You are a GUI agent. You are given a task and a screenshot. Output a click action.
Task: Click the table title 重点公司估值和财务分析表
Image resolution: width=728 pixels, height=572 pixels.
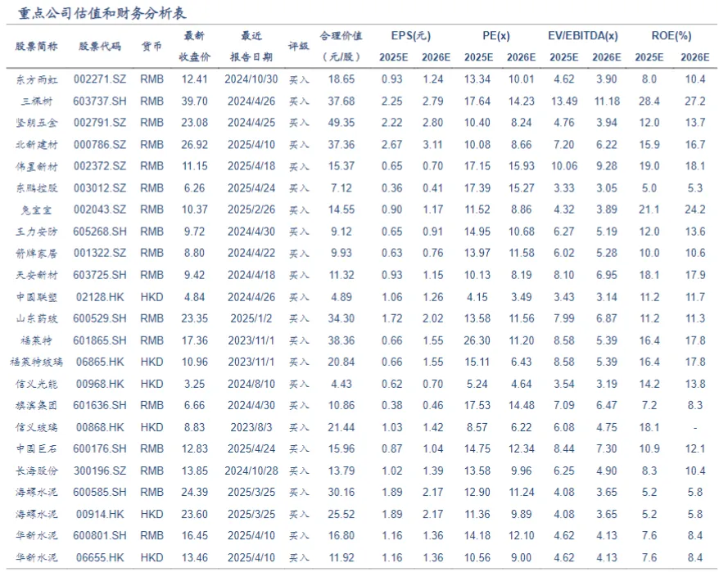point(102,13)
